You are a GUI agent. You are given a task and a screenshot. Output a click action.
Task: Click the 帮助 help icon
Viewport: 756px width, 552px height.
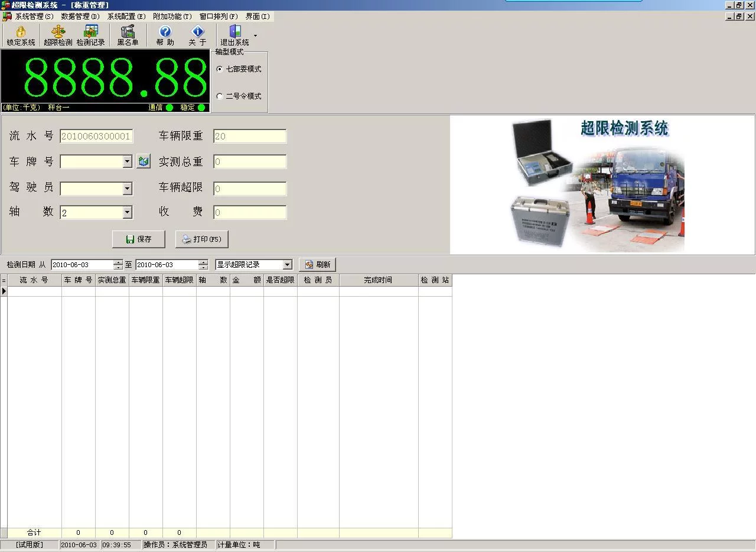[165, 35]
